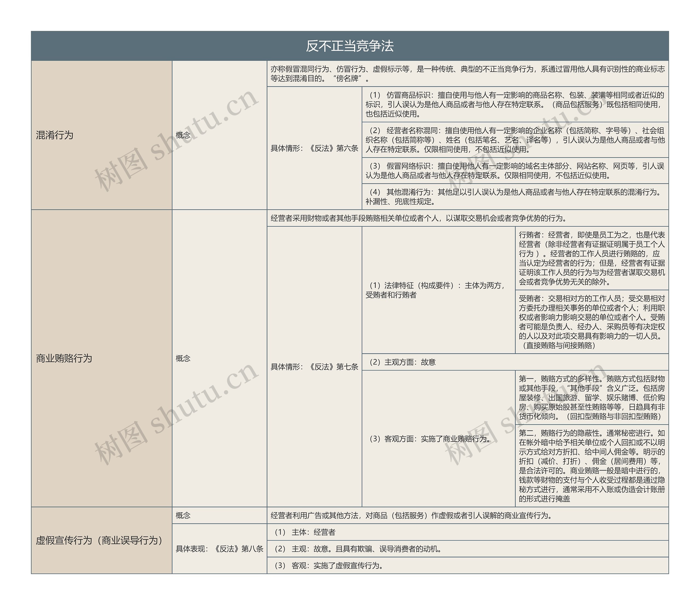Click the title 反不正当竞争法

350,46
